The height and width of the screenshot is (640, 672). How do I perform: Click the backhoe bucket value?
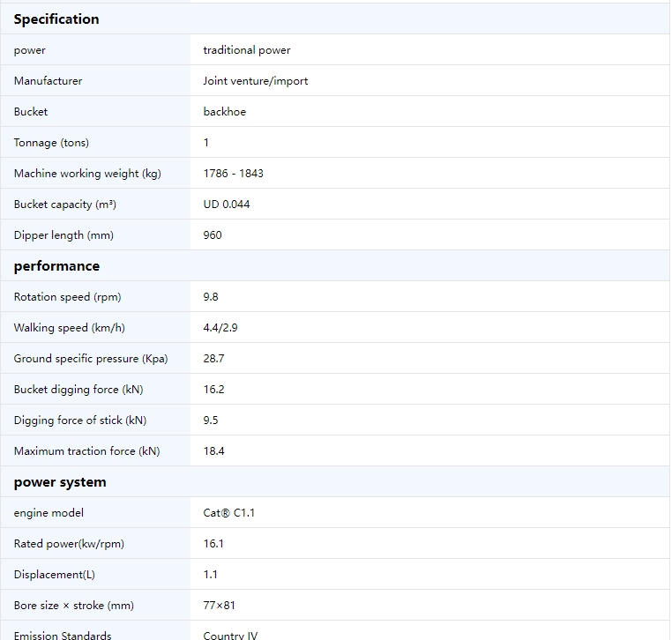pyautogui.click(x=225, y=111)
